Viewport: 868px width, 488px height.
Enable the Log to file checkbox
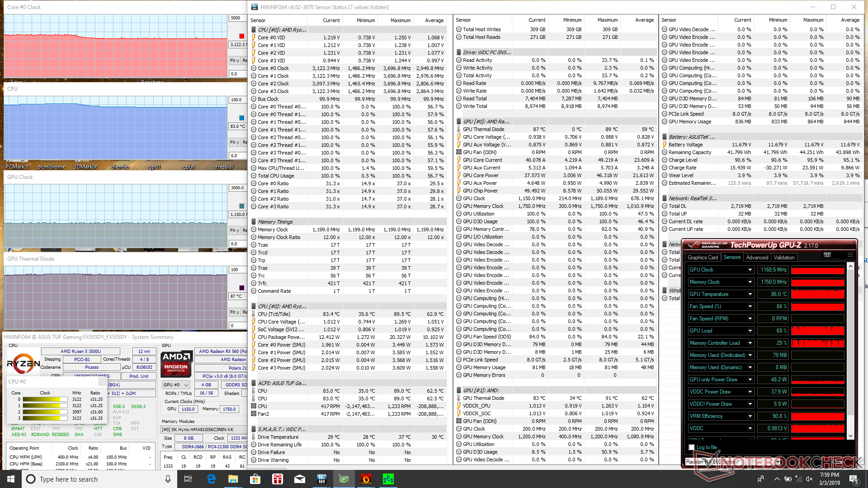(691, 447)
